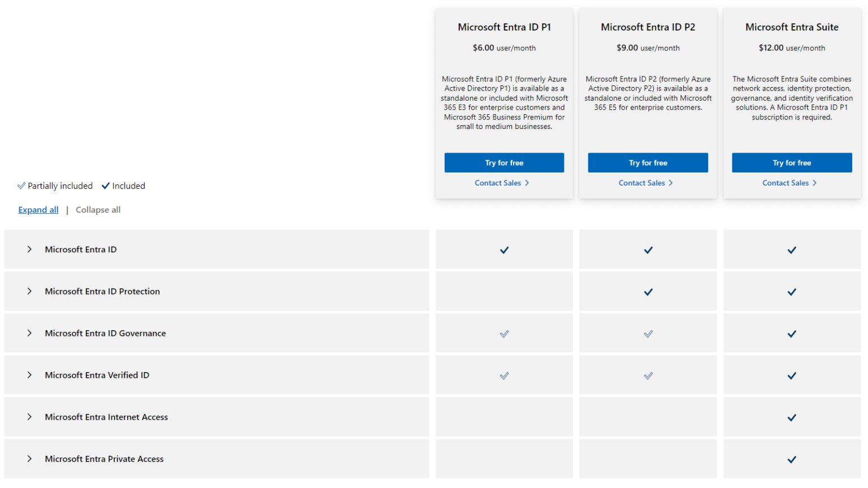Expand the Microsoft Entra ID Protection row
The width and height of the screenshot is (868, 488).
(30, 291)
